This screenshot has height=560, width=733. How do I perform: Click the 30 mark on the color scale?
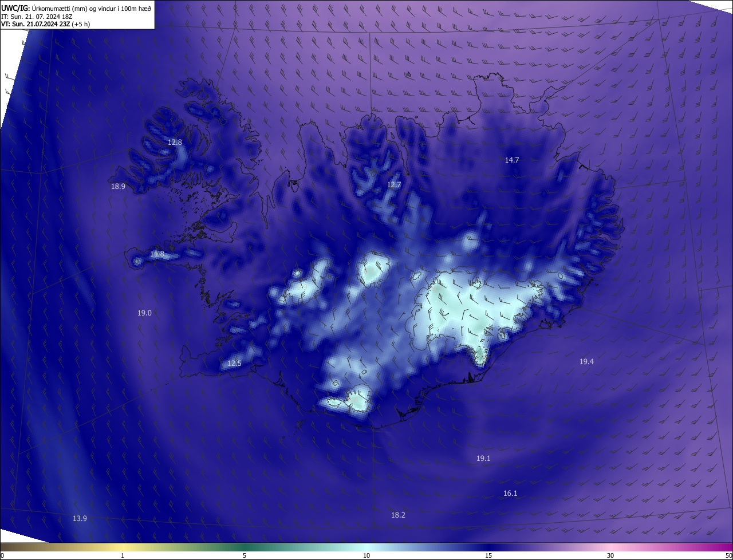610,555
